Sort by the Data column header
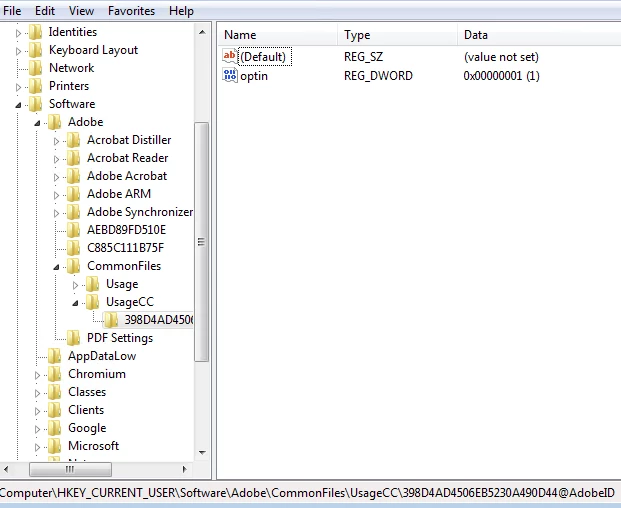The image size is (621, 508). (539, 35)
